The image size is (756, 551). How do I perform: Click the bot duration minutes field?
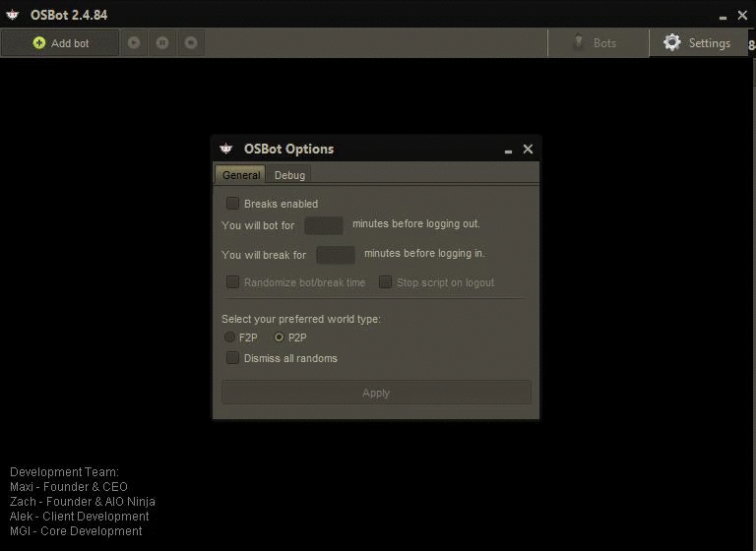(x=324, y=225)
